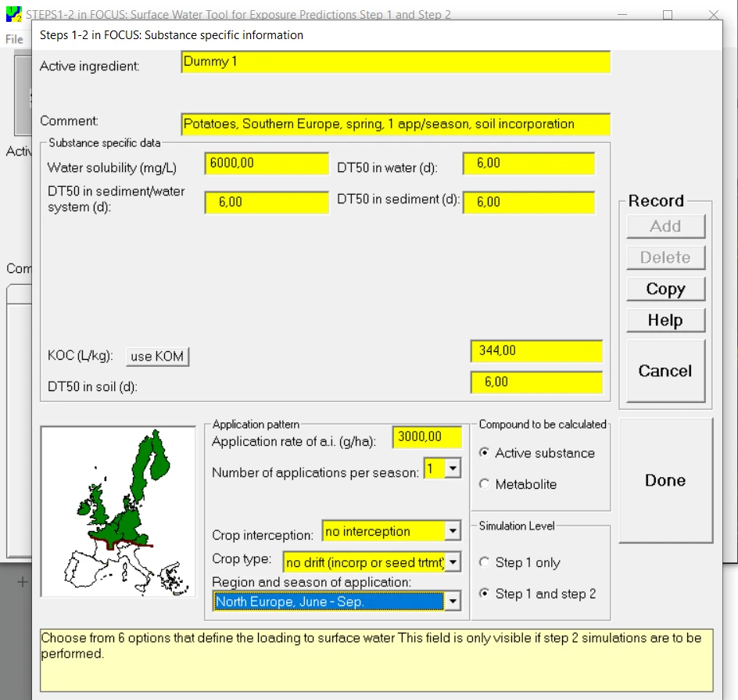Open Help from the Record panel

pos(665,320)
